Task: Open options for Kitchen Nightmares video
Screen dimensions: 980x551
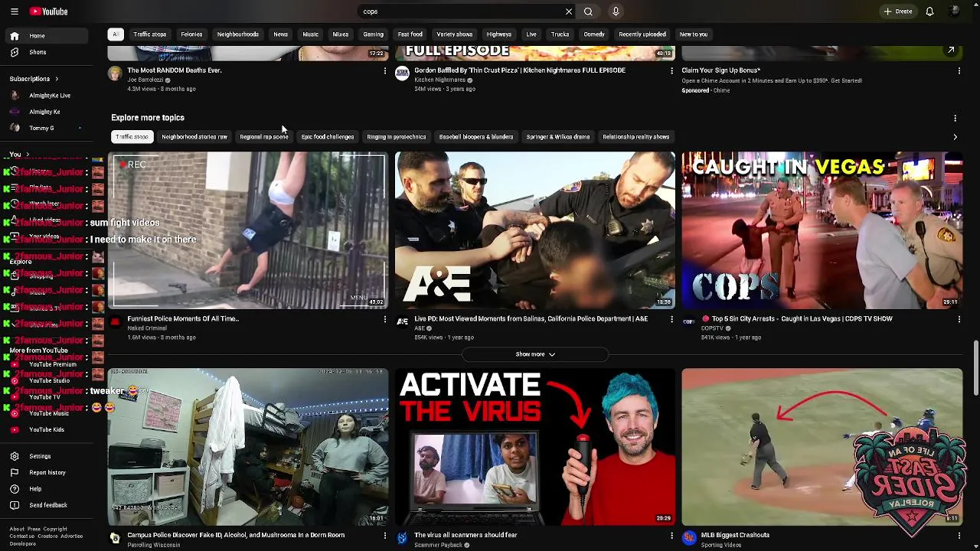Action: pyautogui.click(x=671, y=70)
